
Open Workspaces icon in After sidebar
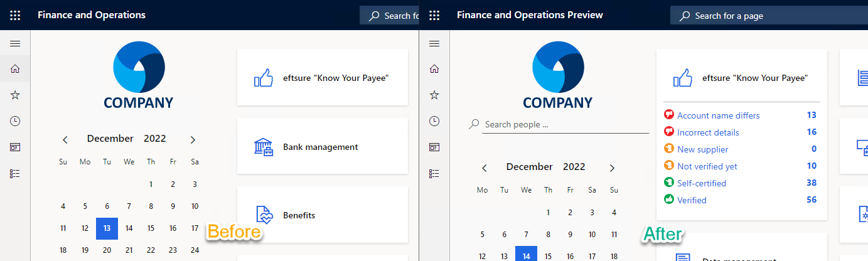tap(434, 147)
